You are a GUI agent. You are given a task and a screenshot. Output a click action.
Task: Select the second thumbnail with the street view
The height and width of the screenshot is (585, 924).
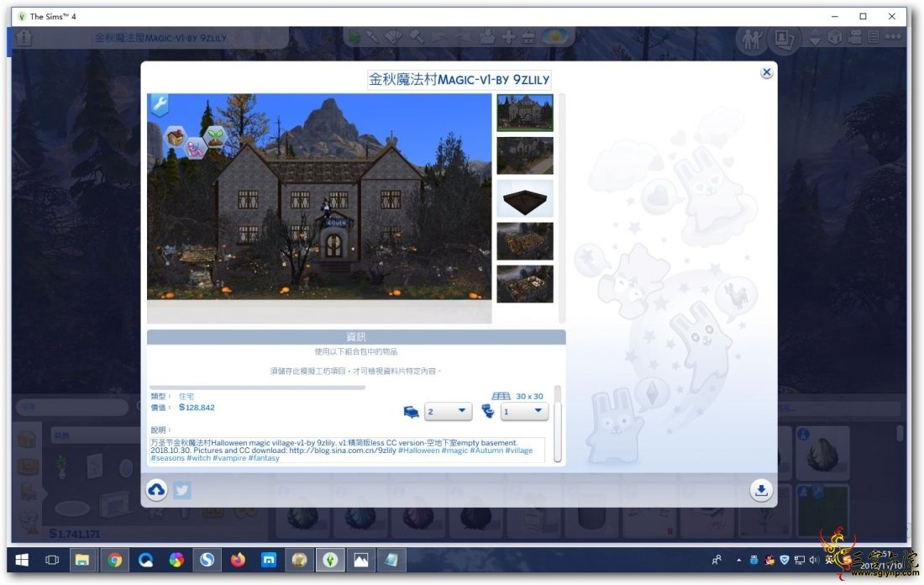coord(524,155)
